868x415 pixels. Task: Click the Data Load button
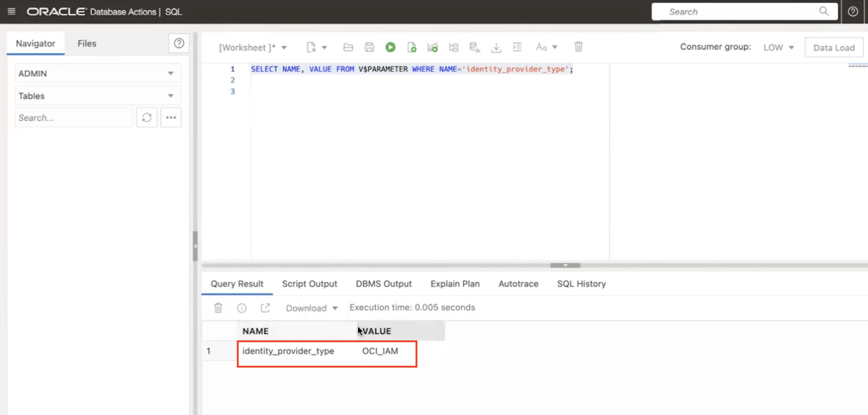(834, 48)
